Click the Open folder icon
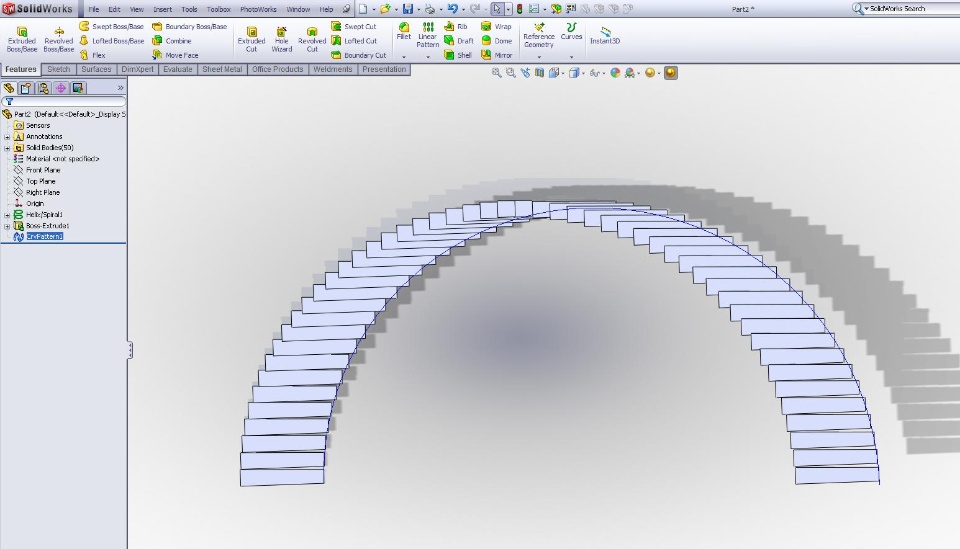This screenshot has width=960, height=549. pos(385,9)
